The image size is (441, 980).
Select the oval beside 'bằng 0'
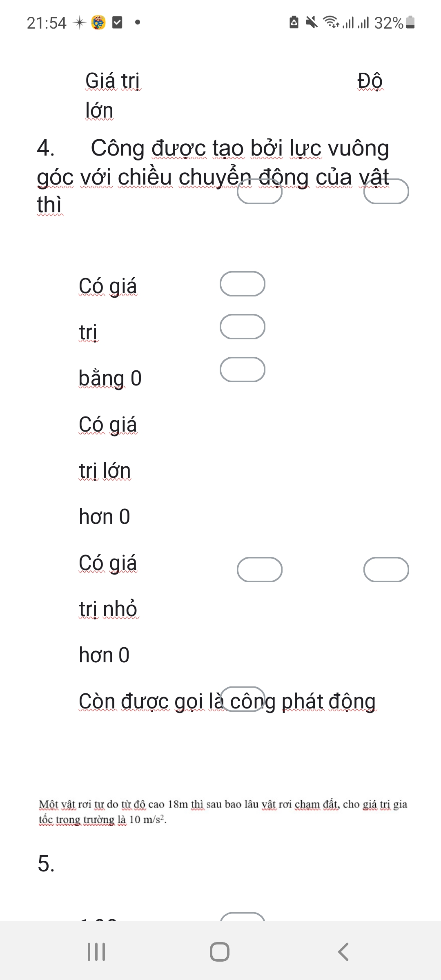tap(243, 370)
